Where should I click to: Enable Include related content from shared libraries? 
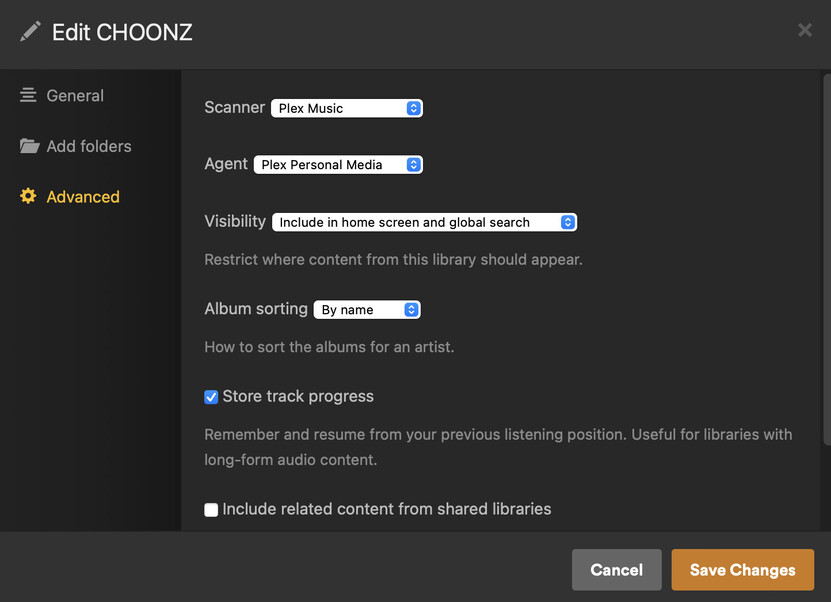[211, 510]
